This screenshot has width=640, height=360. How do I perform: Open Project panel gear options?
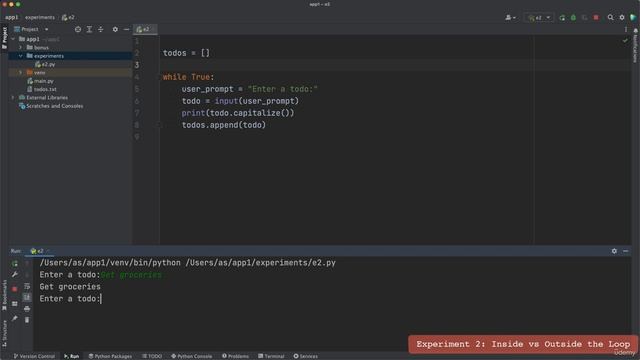(115, 29)
